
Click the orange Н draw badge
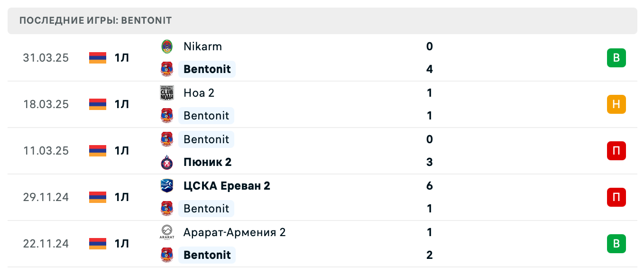(616, 104)
